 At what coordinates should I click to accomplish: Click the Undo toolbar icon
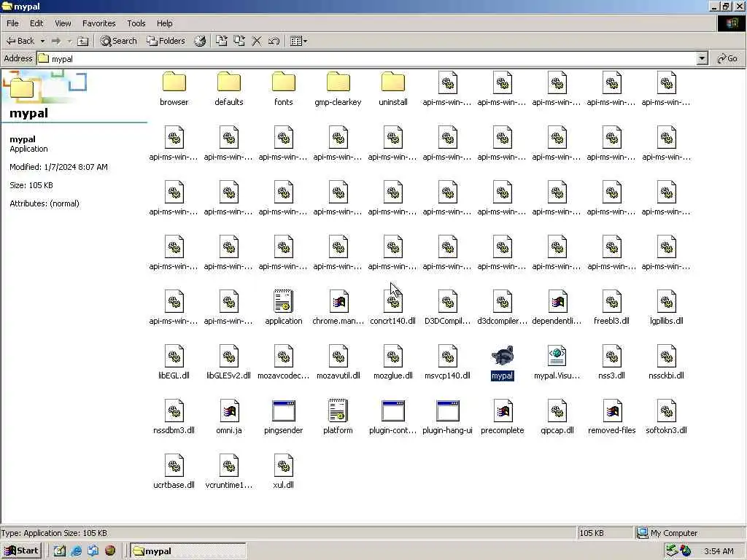274,41
